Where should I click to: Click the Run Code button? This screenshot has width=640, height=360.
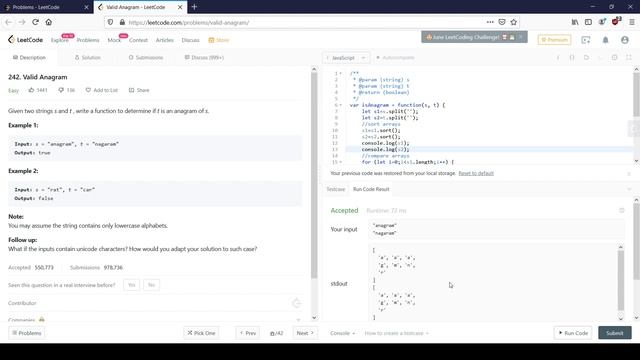(x=573, y=333)
